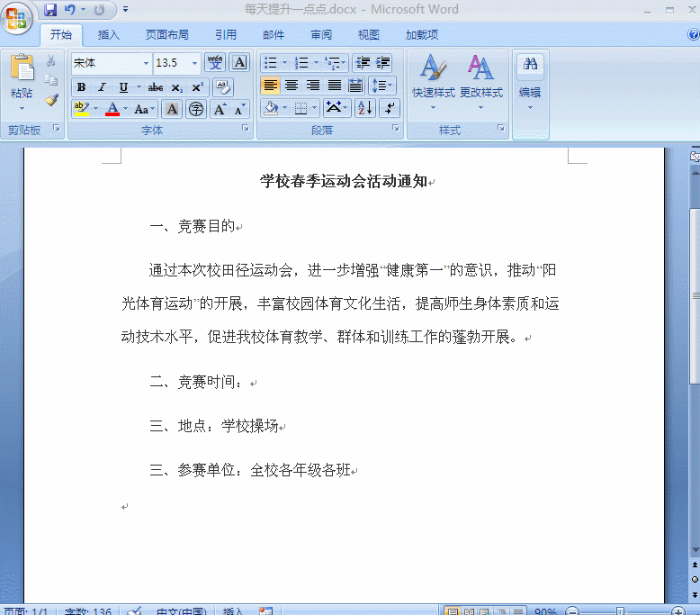Click the word count 字数 status
Image resolution: width=700 pixels, height=615 pixels.
click(x=87, y=611)
